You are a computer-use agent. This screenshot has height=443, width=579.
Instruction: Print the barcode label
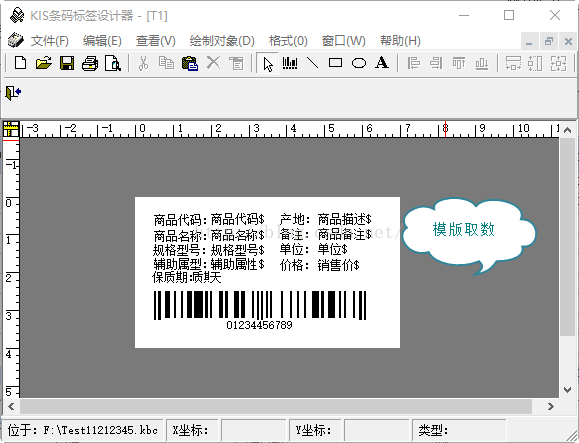[90, 63]
